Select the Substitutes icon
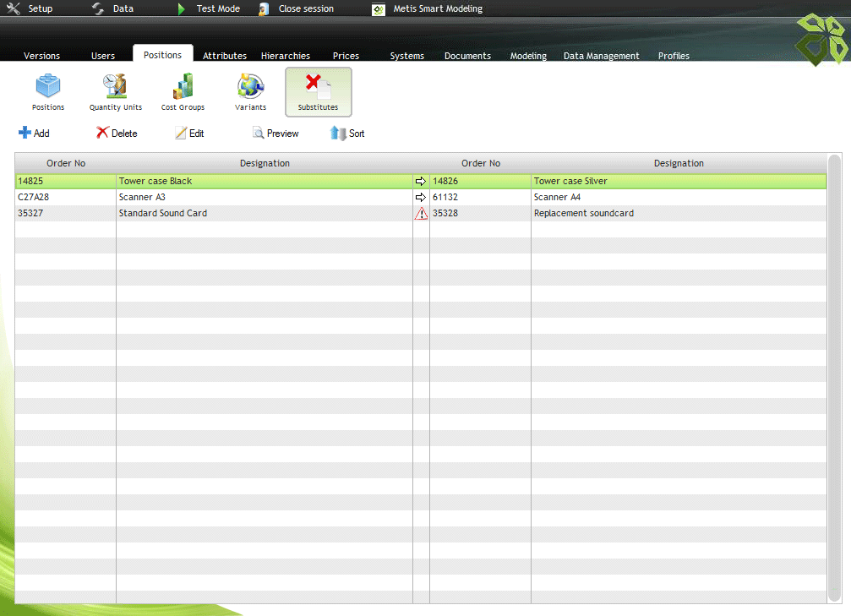 [318, 92]
